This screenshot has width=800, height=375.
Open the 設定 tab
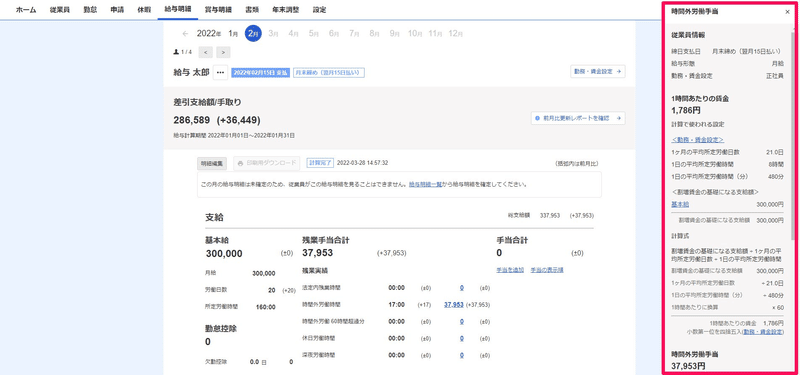319,10
